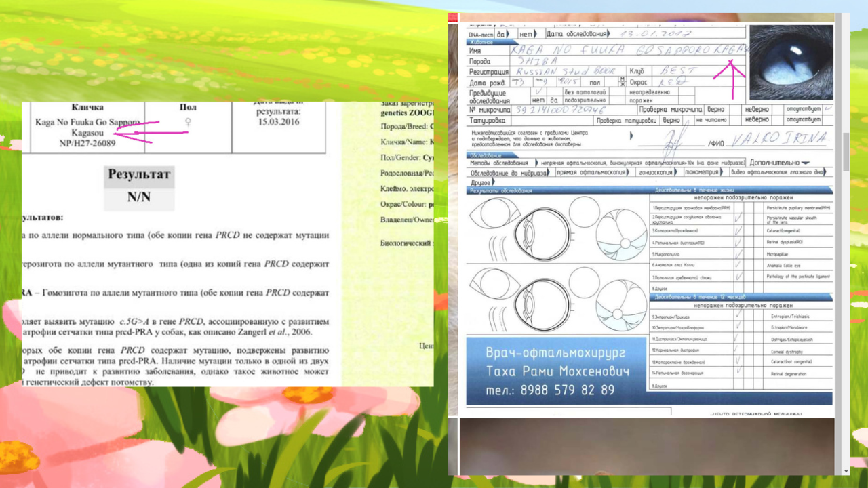Screen dimensions: 868x488
Task: Click the vertical scrollbar thumb beside the eye form
Action: coord(846,151)
